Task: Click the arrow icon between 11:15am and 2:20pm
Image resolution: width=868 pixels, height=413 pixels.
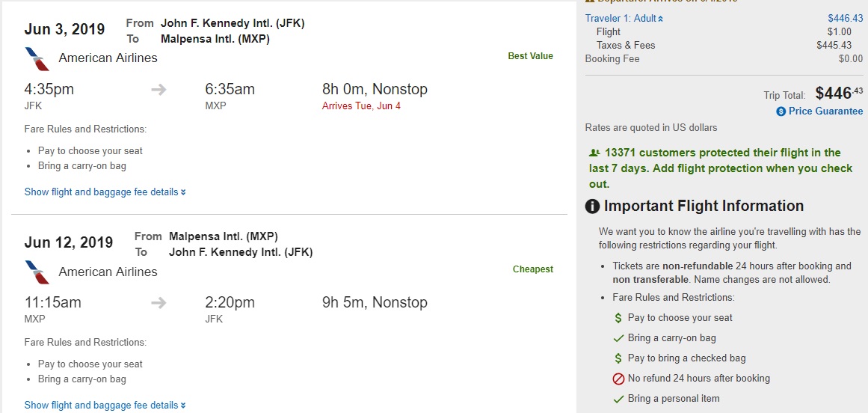Action: [x=158, y=303]
